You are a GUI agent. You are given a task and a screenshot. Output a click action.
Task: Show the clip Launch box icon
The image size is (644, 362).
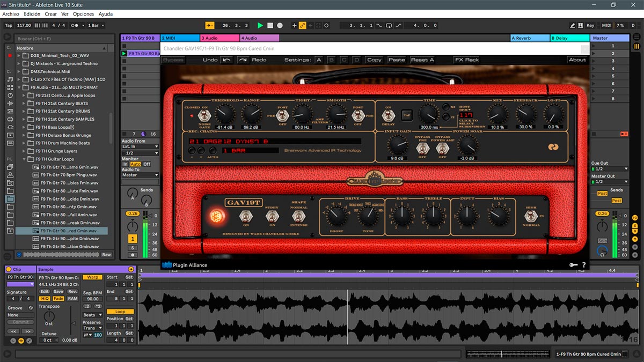[13, 341]
